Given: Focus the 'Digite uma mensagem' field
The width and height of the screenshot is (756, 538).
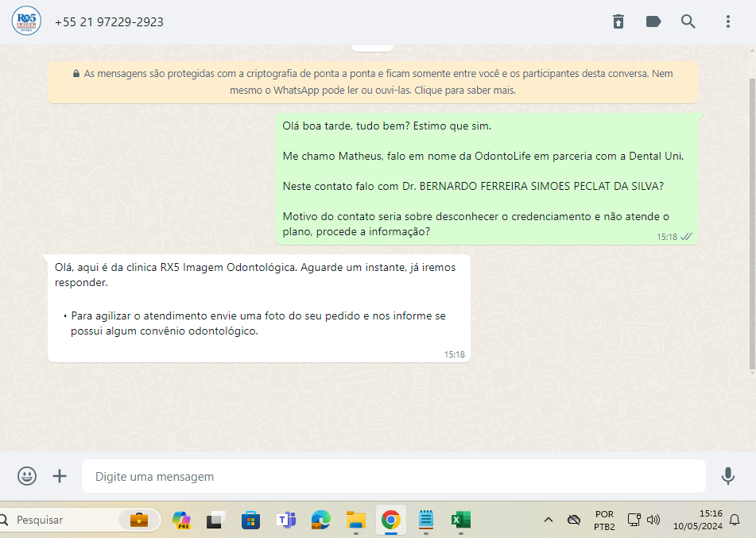Looking at the screenshot, I should tap(394, 476).
